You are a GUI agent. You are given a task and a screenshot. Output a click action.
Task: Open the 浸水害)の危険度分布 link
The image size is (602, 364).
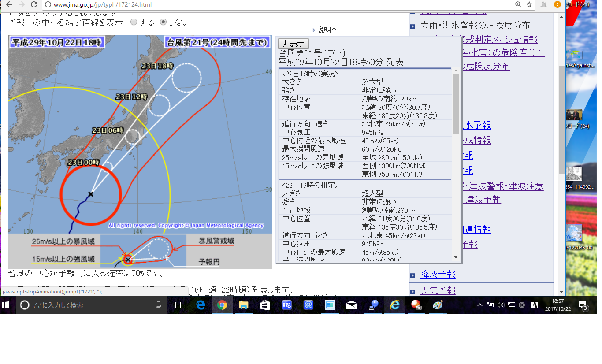tap(503, 52)
